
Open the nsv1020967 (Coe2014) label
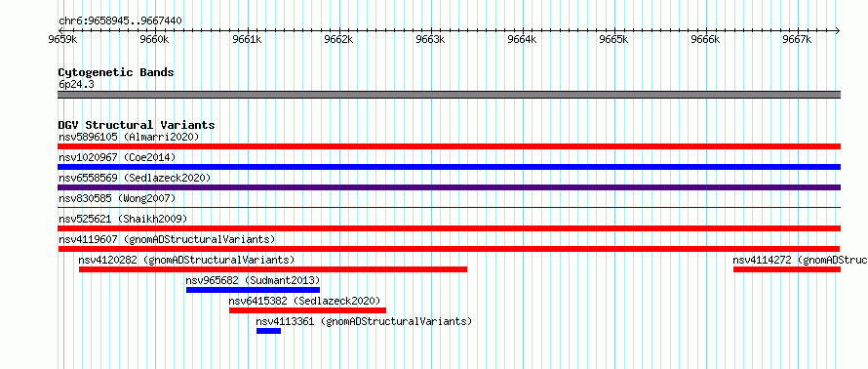117,157
